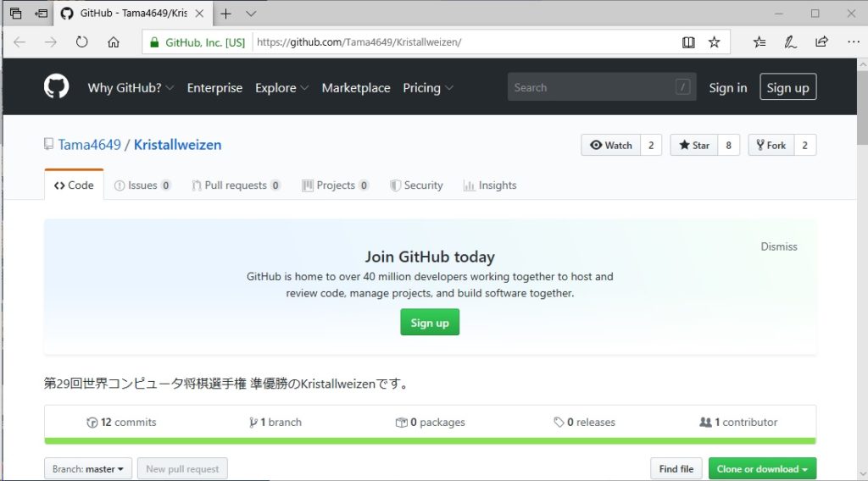Open the browser home page
The image size is (868, 481).
114,42
